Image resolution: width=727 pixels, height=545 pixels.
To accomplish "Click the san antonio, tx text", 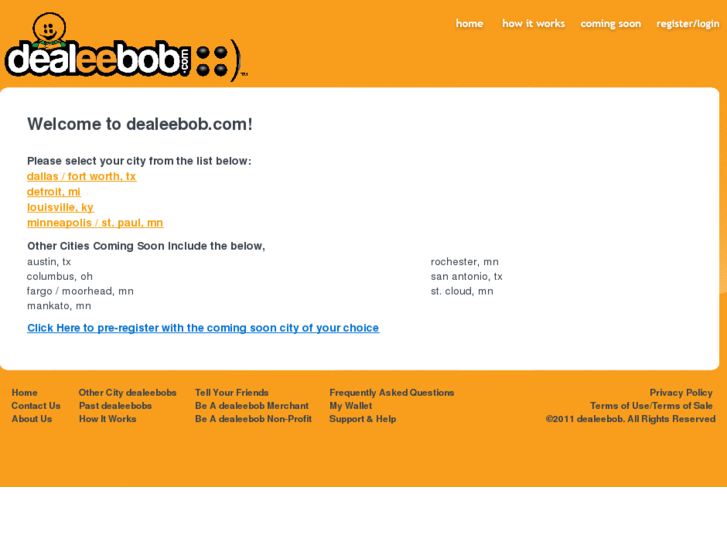I will click(466, 277).
